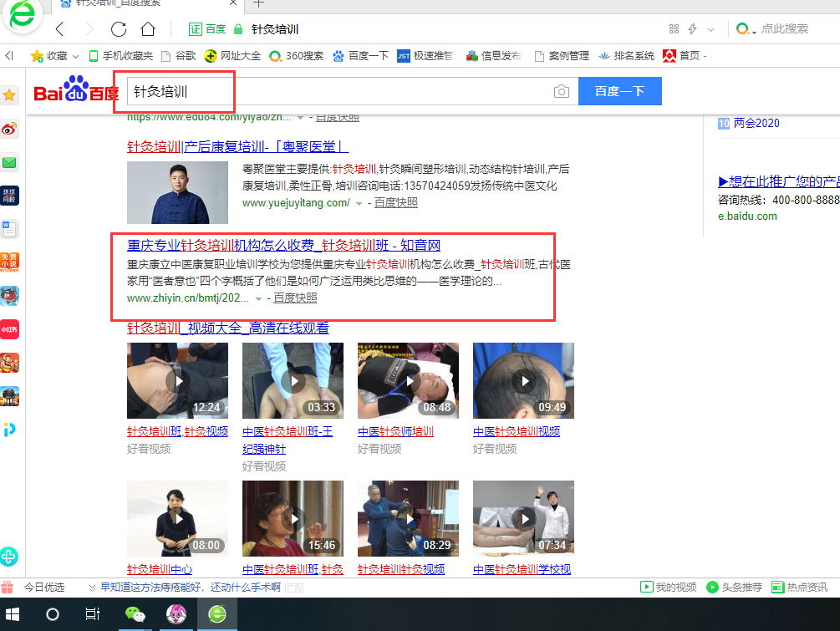
Task: Open the 网址大全 bookmark
Action: (x=232, y=56)
